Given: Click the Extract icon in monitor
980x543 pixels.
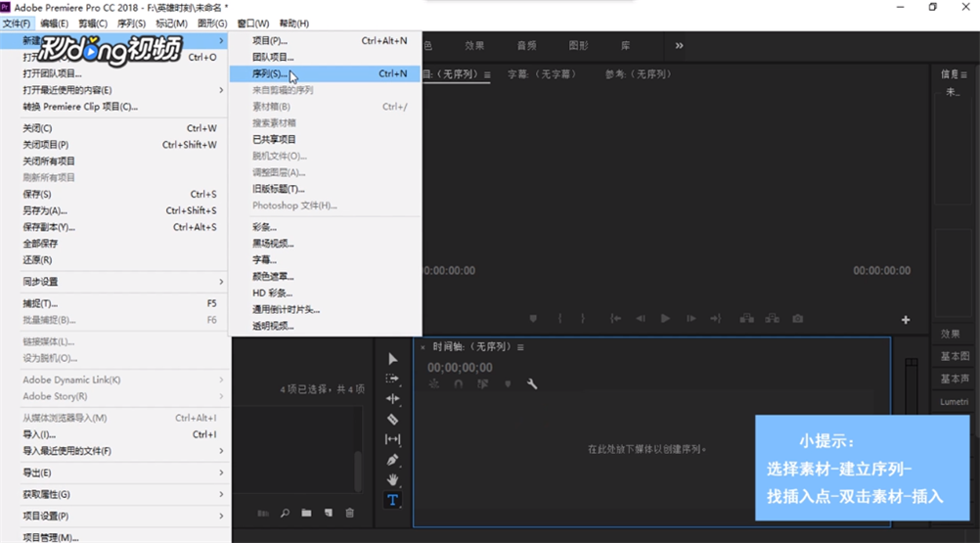Looking at the screenshot, I should point(773,319).
